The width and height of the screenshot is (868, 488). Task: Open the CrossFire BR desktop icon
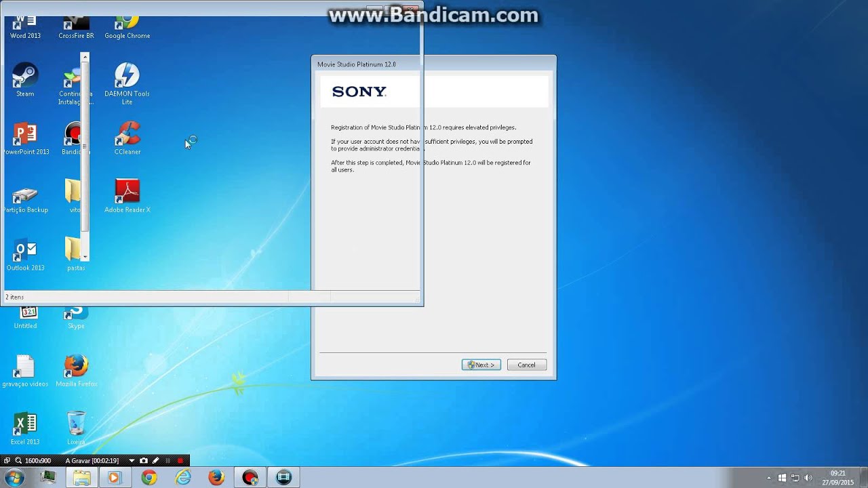(76, 28)
